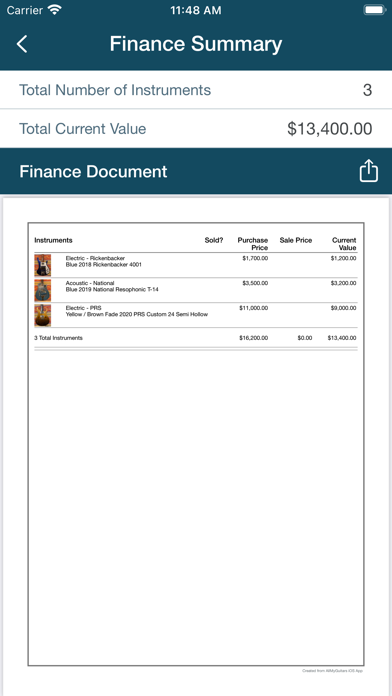Open the Rickenbacker bass thumbnail image
Viewport: 392px width, 696px height.
[43, 265]
